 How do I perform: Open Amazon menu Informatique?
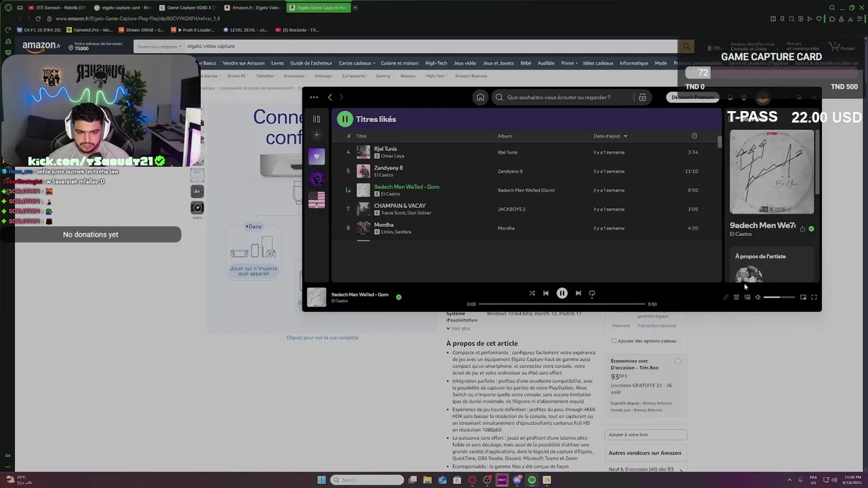[x=633, y=63]
